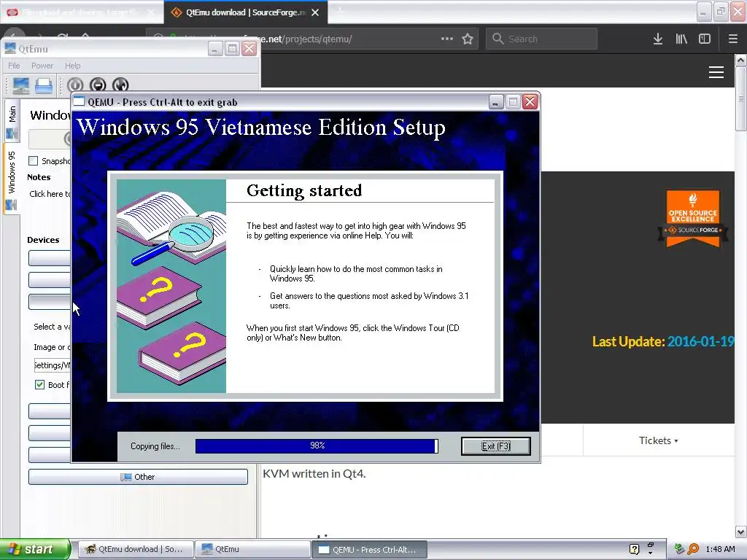Image resolution: width=747 pixels, height=560 pixels.
Task: Click the Notes label in QtEmu
Action: click(39, 177)
